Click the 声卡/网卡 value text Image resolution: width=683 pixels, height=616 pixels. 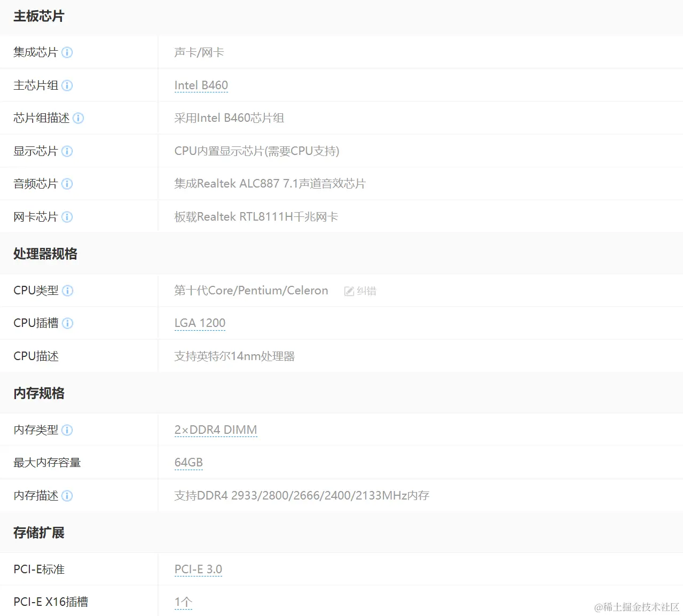pos(199,52)
